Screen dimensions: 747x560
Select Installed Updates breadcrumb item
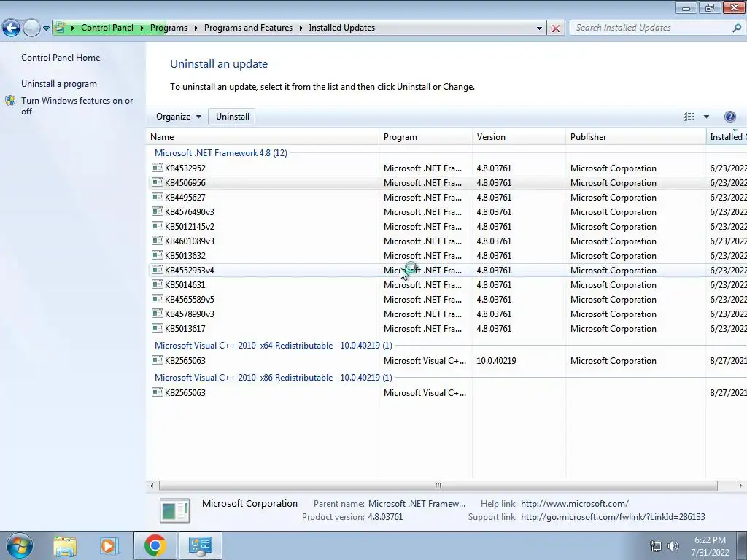pos(341,28)
